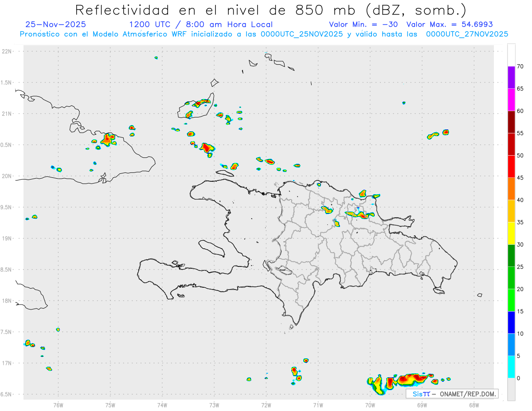The width and height of the screenshot is (532, 411).
Task: Click the longitude axis label '72W'
Action: (266, 404)
